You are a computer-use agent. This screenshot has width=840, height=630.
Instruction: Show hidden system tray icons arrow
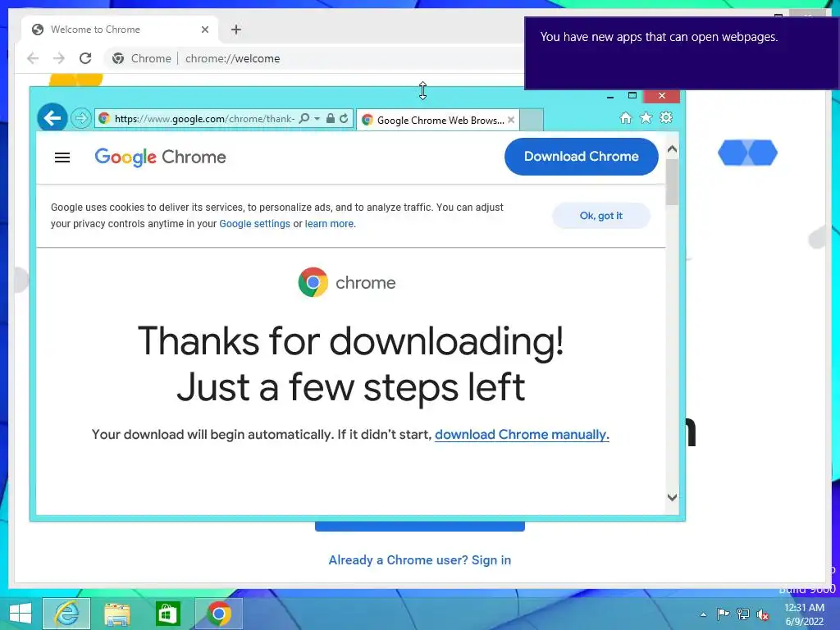703,614
